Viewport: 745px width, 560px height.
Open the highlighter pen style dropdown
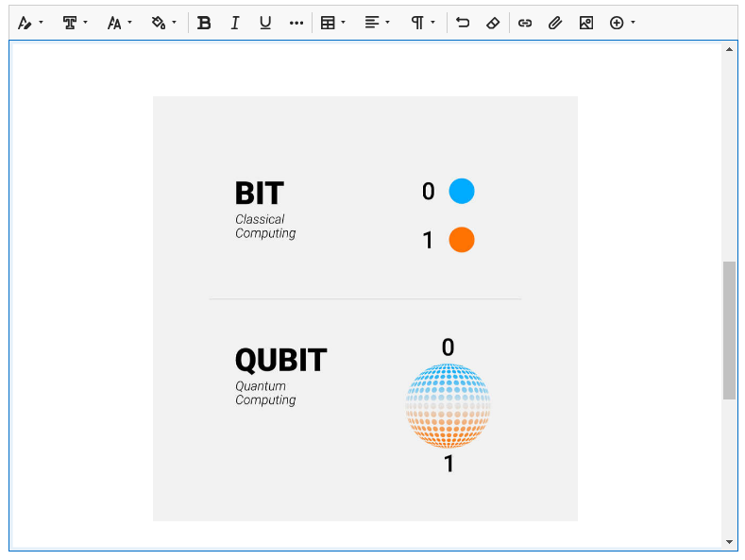click(30, 23)
